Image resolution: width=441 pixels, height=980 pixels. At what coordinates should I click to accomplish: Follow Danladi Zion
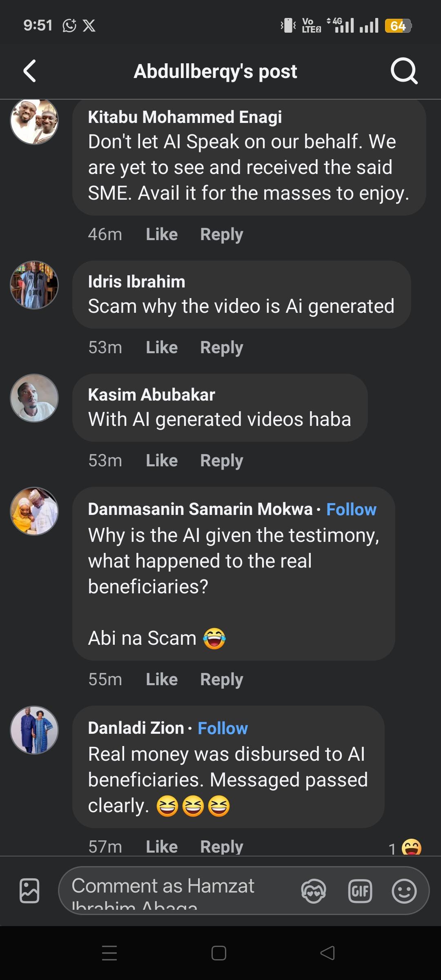click(x=223, y=728)
